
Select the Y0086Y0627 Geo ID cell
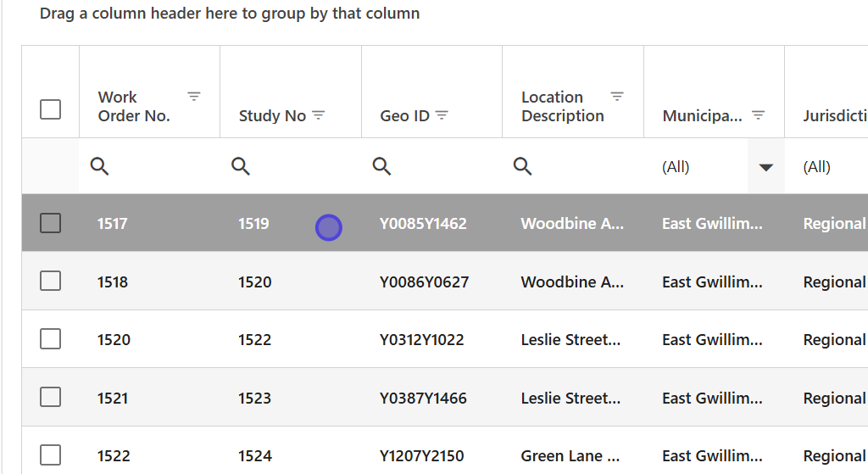pos(424,282)
